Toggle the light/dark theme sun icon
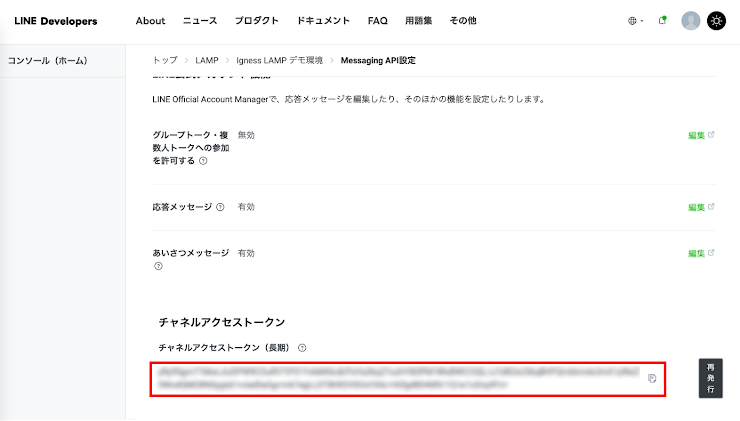The width and height of the screenshot is (740, 421). coord(716,21)
